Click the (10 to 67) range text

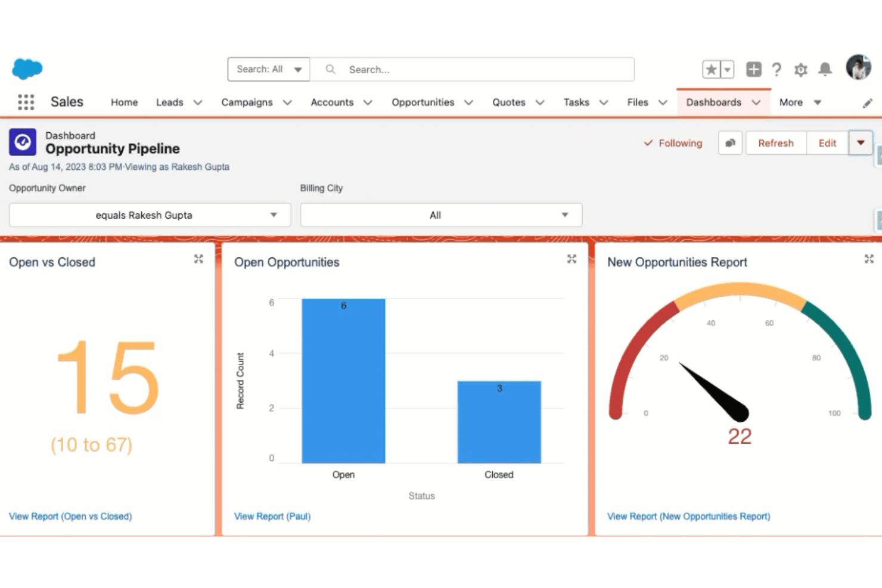91,444
